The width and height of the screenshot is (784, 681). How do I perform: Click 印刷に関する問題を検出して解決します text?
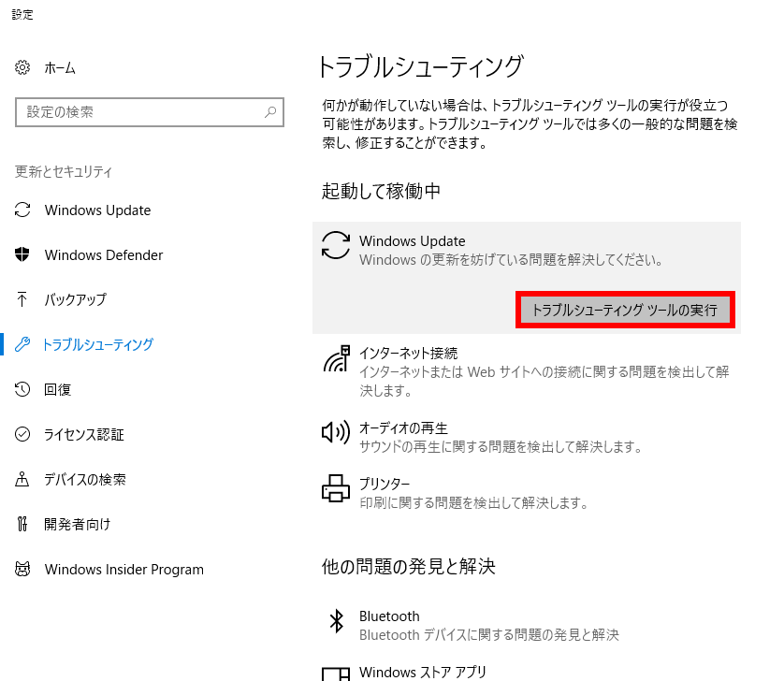tap(474, 502)
